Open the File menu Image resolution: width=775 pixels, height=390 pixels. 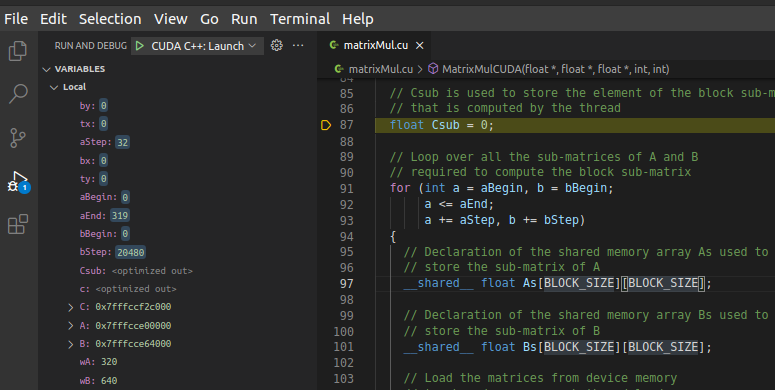coord(16,19)
